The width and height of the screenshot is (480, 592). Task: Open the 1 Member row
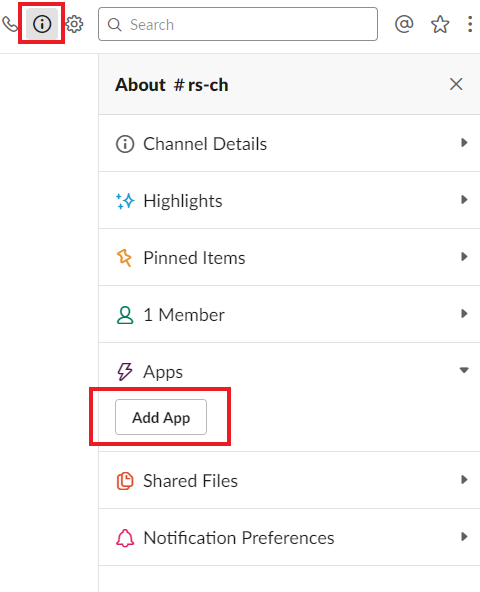pos(289,314)
